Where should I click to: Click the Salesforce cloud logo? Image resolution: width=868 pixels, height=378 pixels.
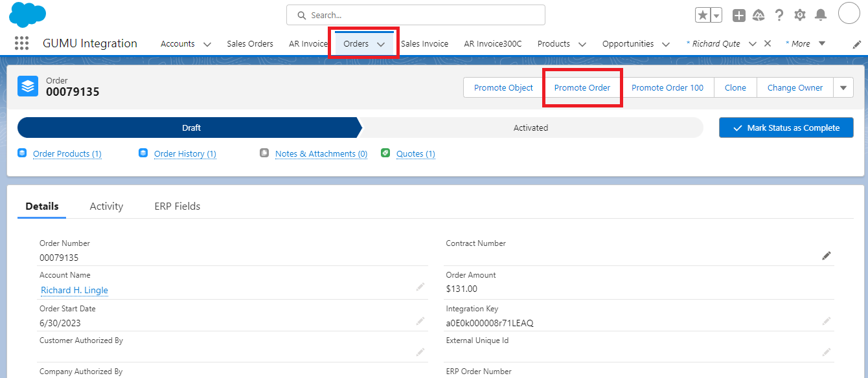pos(28,14)
